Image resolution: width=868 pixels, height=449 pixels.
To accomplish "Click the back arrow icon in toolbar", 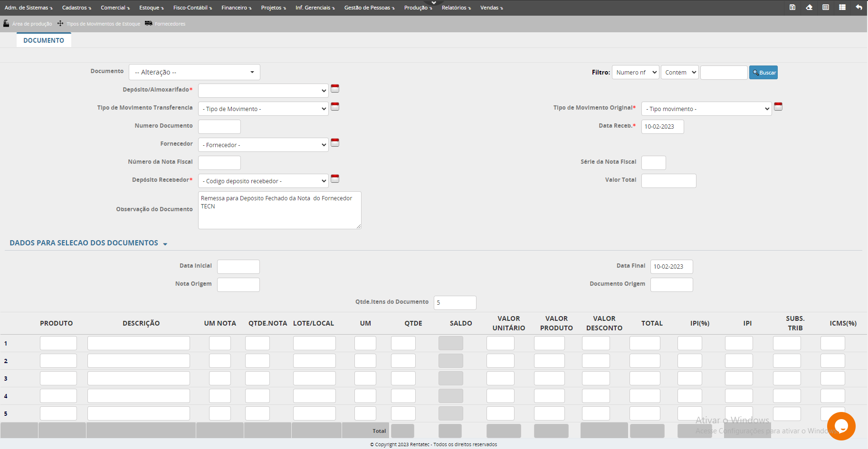I will pyautogui.click(x=859, y=7).
